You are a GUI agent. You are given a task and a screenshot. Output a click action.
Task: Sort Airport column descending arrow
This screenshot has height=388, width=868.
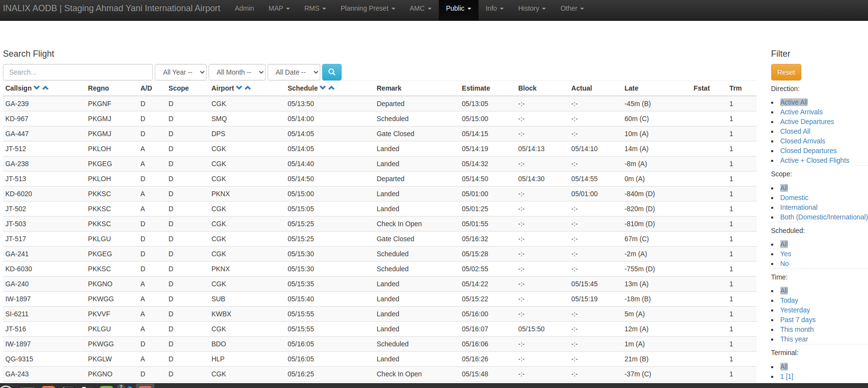click(239, 88)
